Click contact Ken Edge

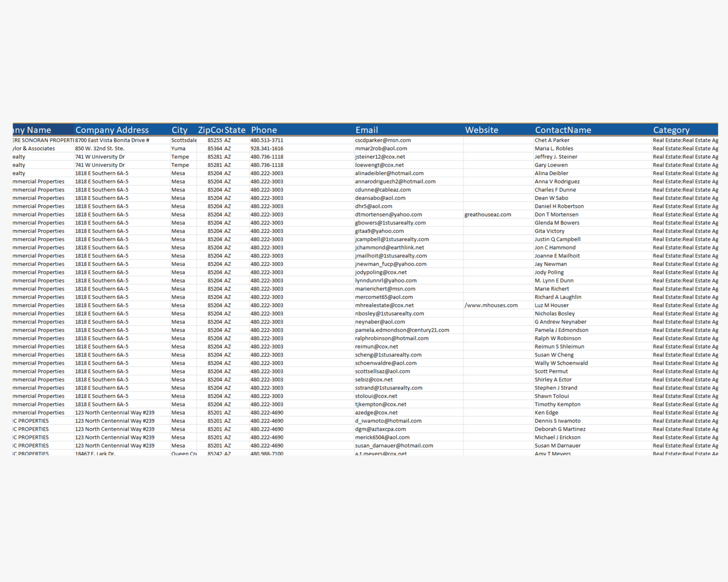click(x=546, y=412)
